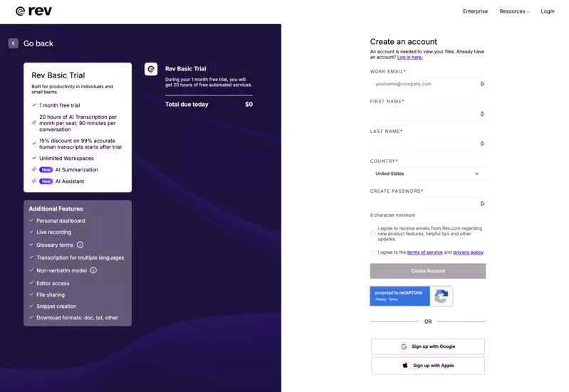This screenshot has width=569, height=392.
Task: Focus the Work Email input field
Action: [x=427, y=84]
